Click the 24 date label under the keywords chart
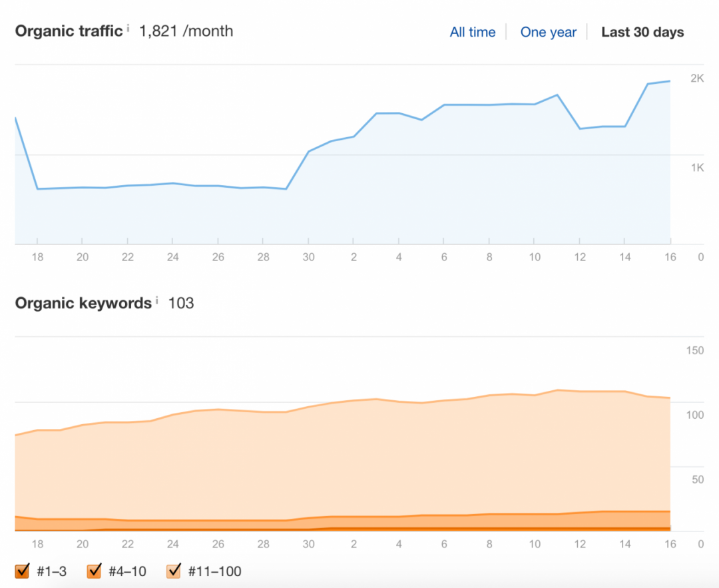Image resolution: width=719 pixels, height=588 pixels. pyautogui.click(x=172, y=543)
